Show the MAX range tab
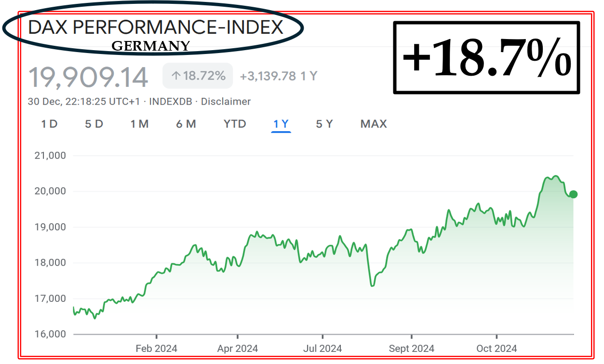This screenshot has width=604, height=364. (374, 124)
